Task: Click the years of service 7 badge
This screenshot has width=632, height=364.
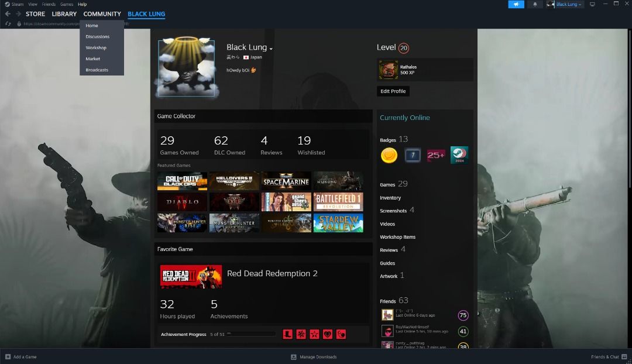Action: click(x=413, y=155)
